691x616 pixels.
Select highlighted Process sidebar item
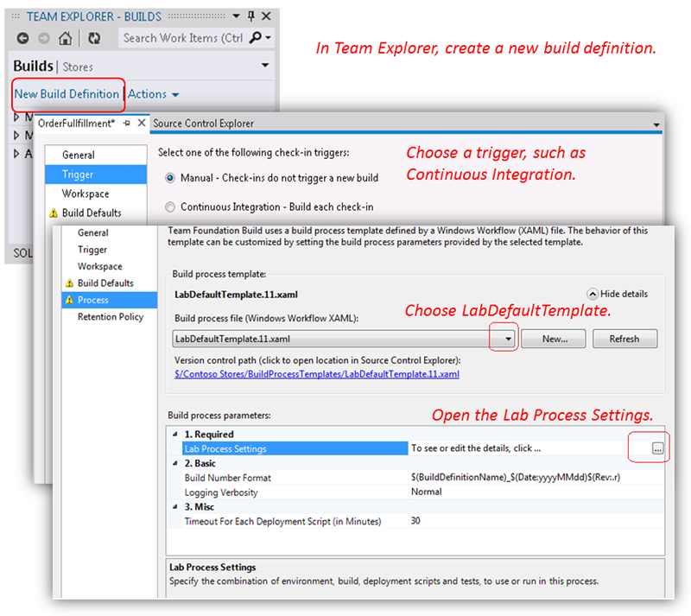[x=110, y=300]
